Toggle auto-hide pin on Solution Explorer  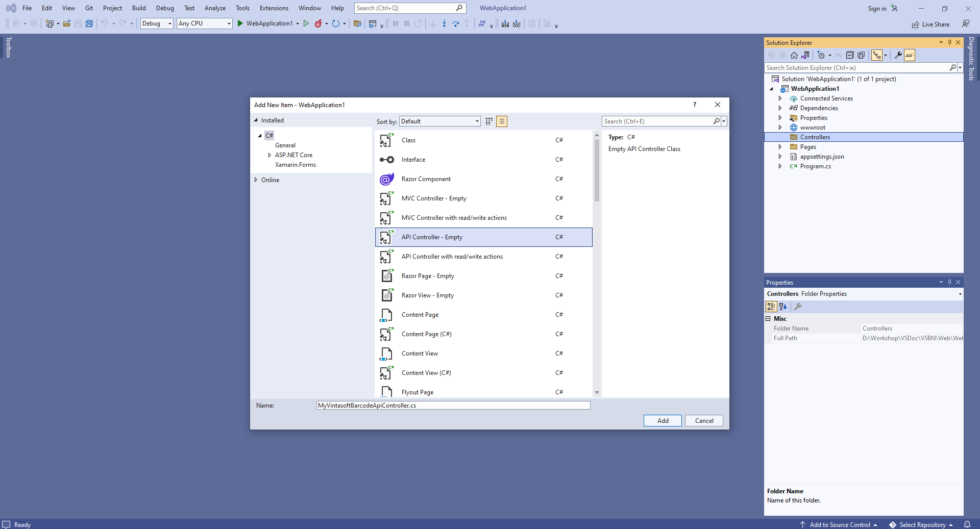click(x=949, y=42)
